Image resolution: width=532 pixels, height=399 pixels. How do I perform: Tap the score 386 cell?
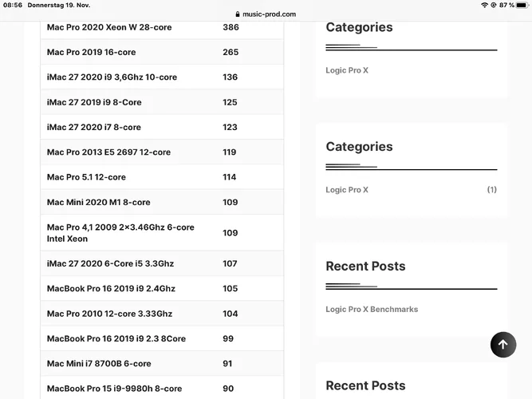click(231, 27)
